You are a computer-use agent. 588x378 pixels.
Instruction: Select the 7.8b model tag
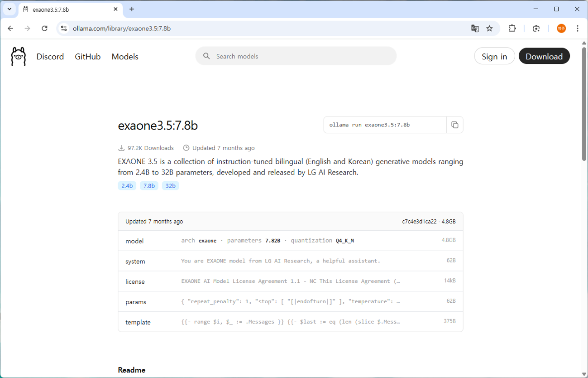(x=149, y=186)
